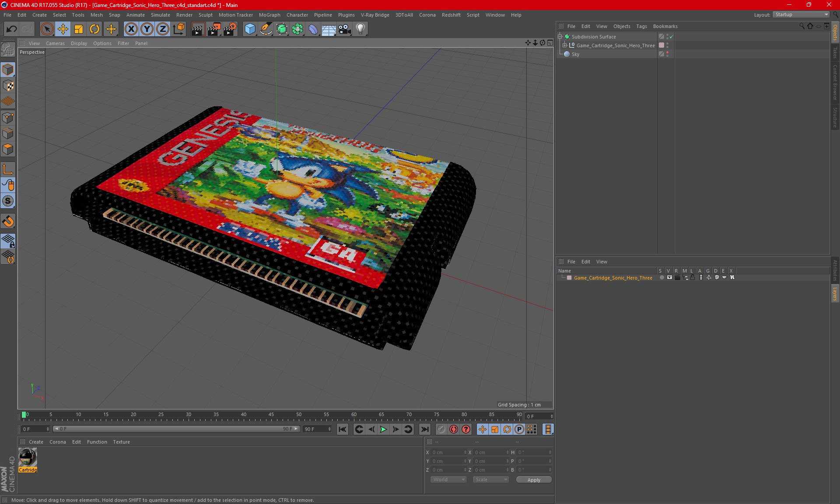The width and height of the screenshot is (840, 504).
Task: Open the Scale mode dropdown
Action: pyautogui.click(x=490, y=479)
